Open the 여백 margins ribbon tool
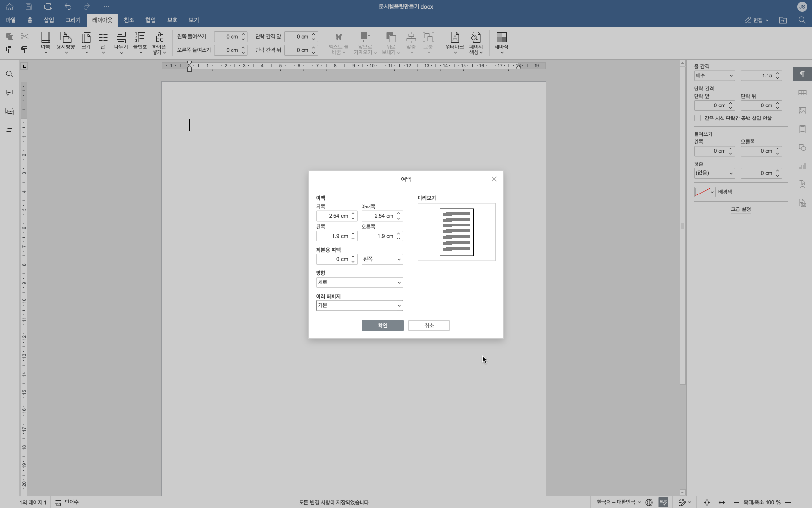Image resolution: width=812 pixels, height=508 pixels. pos(45,43)
